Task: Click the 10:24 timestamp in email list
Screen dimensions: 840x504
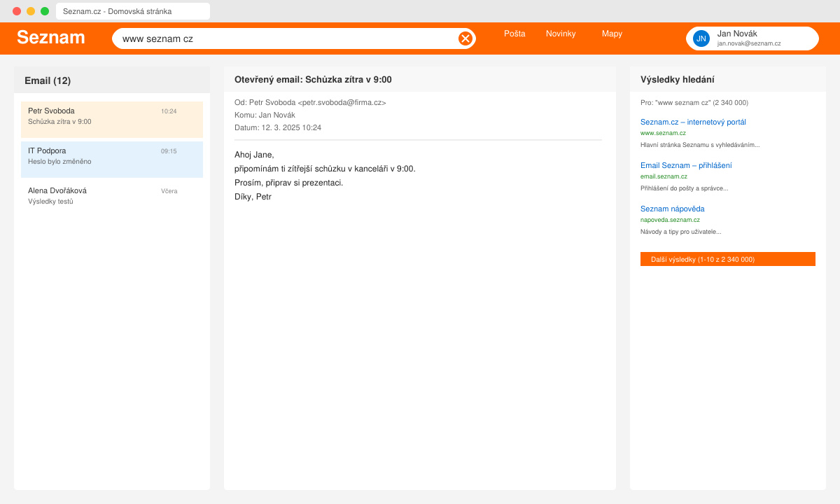Action: pos(169,111)
